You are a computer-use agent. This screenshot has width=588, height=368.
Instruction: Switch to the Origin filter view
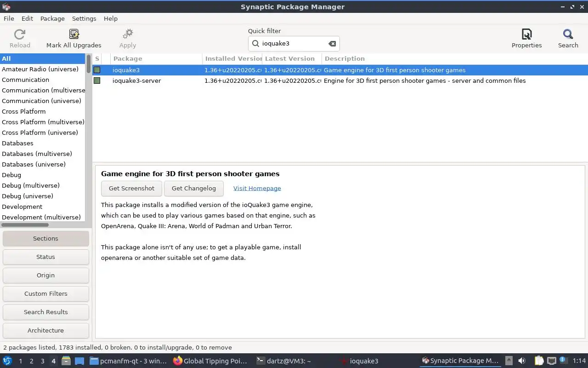[x=45, y=275]
